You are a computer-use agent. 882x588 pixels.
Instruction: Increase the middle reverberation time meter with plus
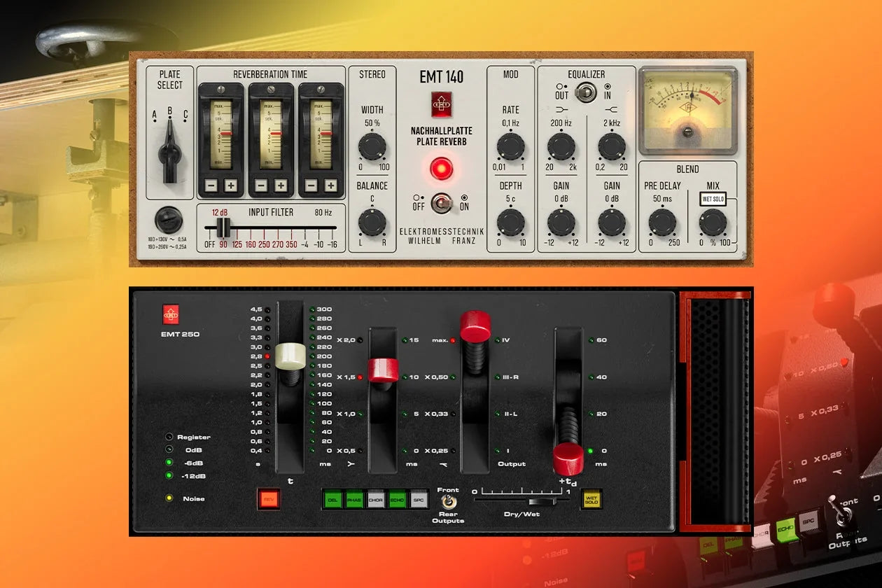pyautogui.click(x=281, y=185)
